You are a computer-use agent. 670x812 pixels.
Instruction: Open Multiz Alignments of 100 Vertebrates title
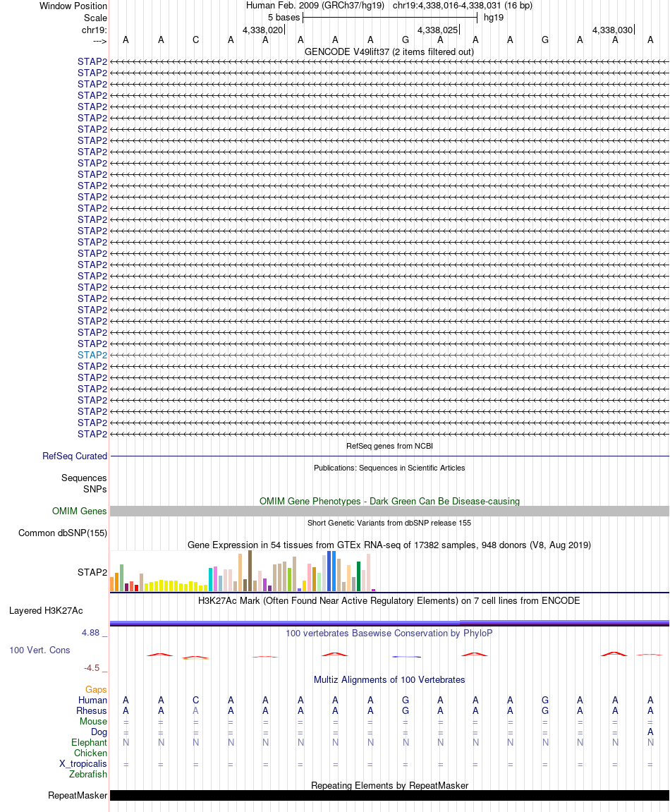(389, 680)
